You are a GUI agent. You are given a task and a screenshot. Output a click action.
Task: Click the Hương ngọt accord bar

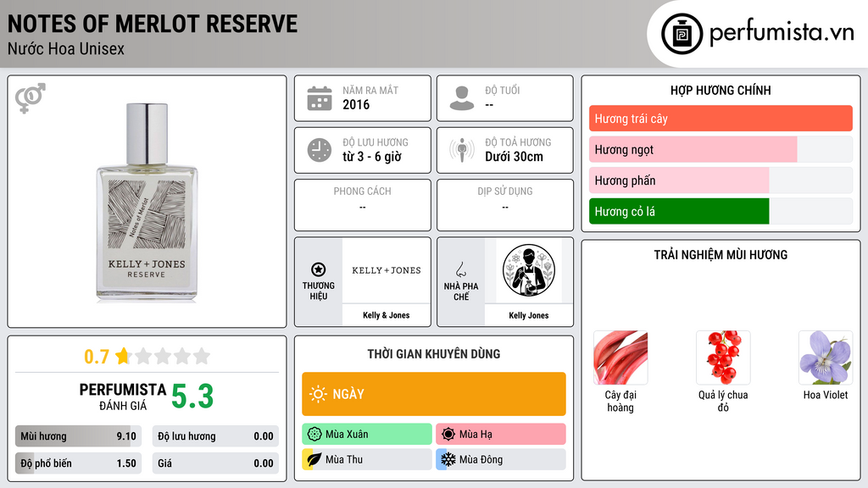pyautogui.click(x=721, y=149)
